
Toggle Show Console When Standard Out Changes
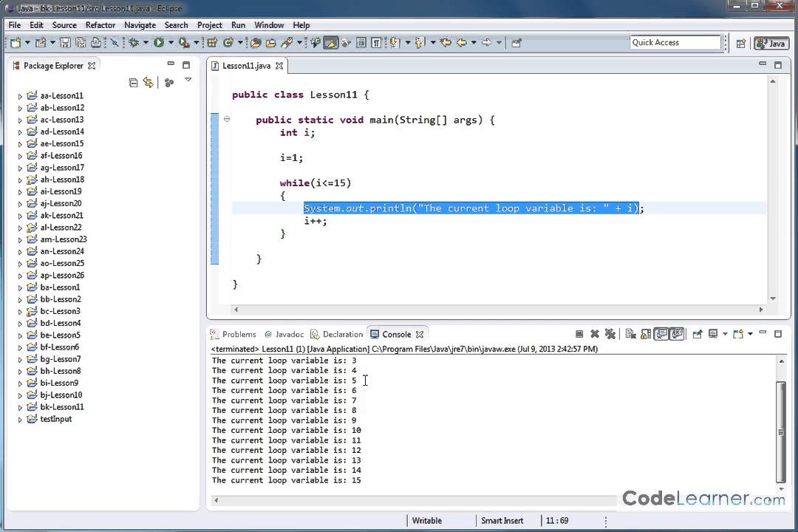(661, 334)
